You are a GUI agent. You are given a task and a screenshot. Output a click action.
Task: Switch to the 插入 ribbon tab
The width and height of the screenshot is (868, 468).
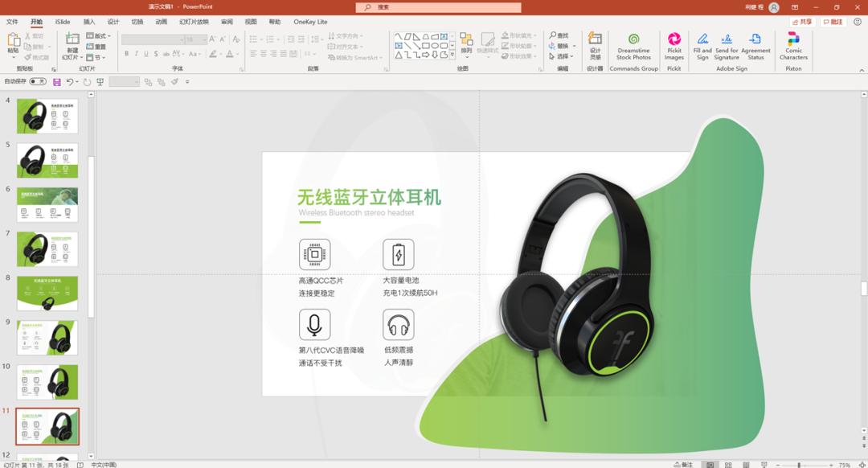[88, 22]
